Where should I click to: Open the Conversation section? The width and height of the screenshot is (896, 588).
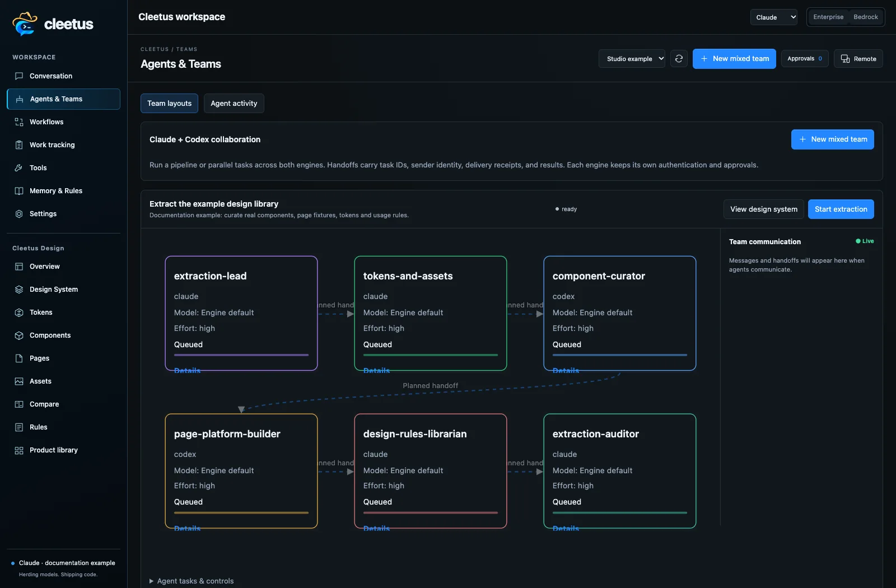pyautogui.click(x=63, y=76)
